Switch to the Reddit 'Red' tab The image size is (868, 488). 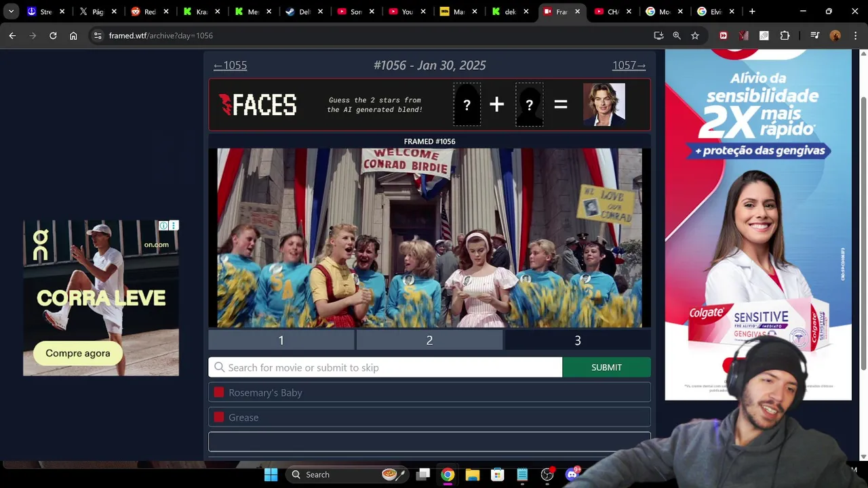(x=149, y=12)
